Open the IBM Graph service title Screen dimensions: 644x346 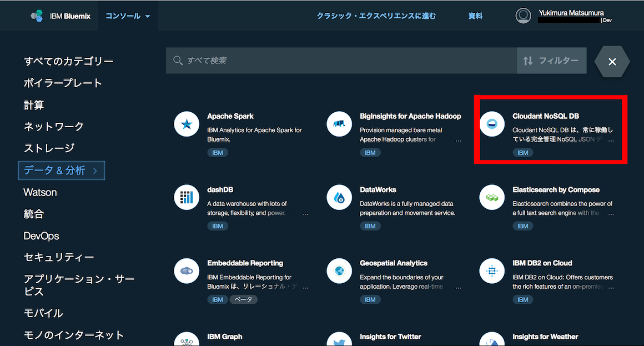[x=225, y=337]
